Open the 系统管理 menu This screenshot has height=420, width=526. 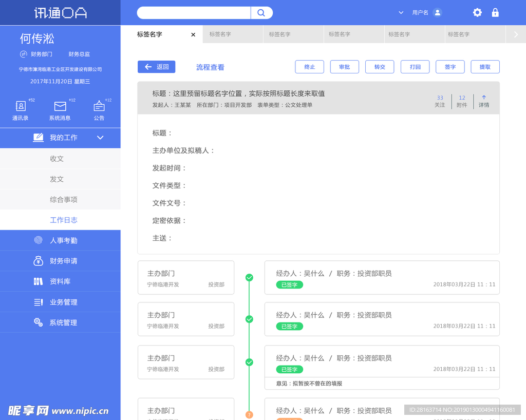click(61, 322)
